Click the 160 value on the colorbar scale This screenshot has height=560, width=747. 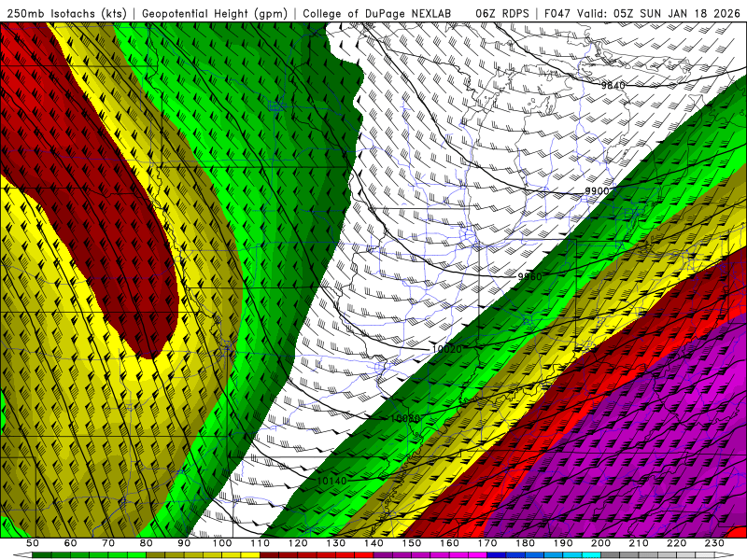449,543
